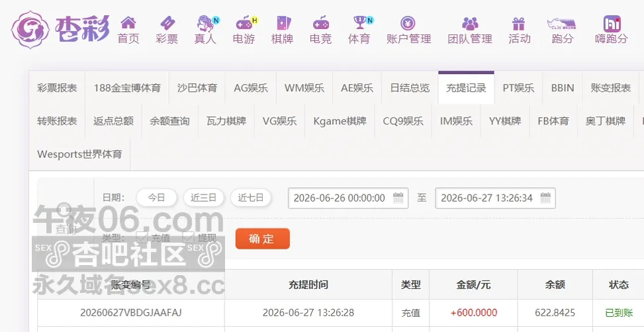
Task: Open the 电竞 esports controller icon
Action: click(321, 23)
